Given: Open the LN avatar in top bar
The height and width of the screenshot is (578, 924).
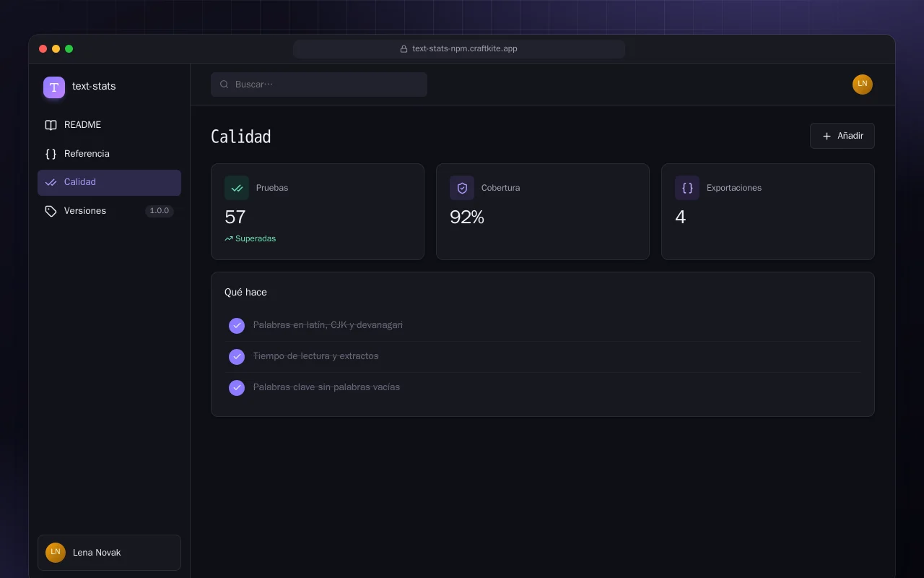Looking at the screenshot, I should [x=863, y=85].
